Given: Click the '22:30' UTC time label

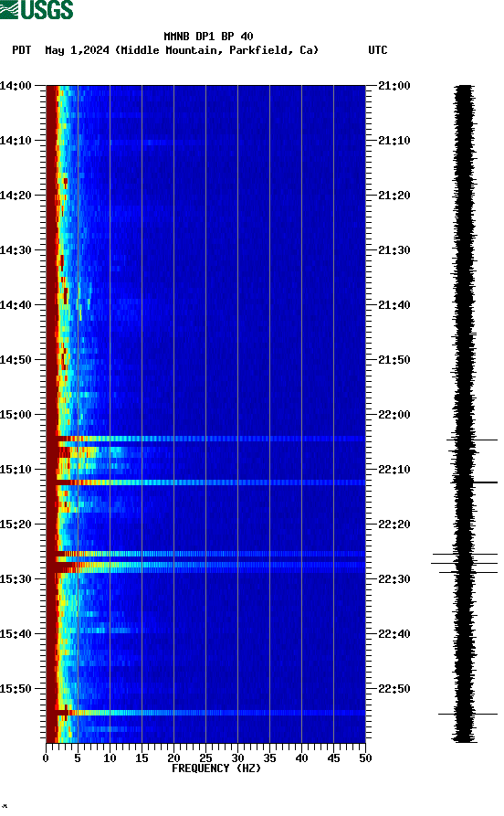Looking at the screenshot, I should pyautogui.click(x=394, y=579).
